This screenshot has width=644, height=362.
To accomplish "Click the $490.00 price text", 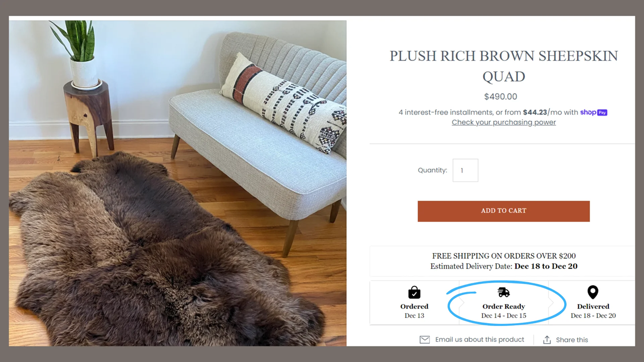I will [x=501, y=97].
